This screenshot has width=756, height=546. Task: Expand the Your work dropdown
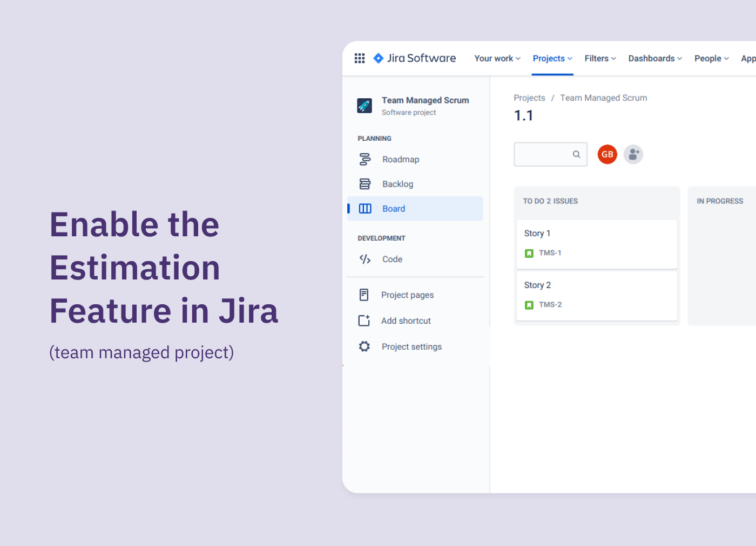[496, 58]
